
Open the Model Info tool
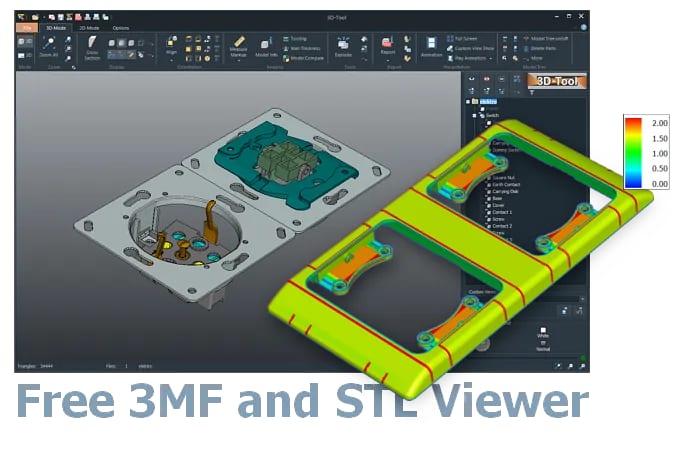(x=266, y=47)
